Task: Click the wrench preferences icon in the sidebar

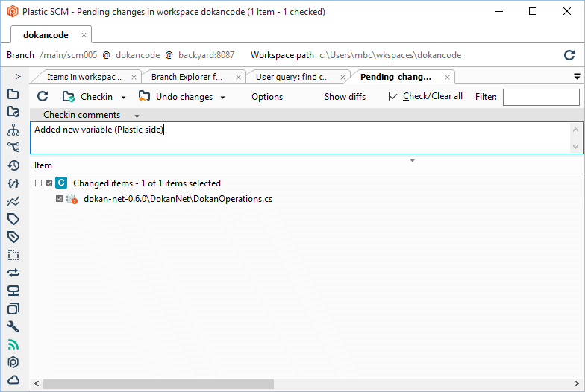Action: (x=13, y=326)
